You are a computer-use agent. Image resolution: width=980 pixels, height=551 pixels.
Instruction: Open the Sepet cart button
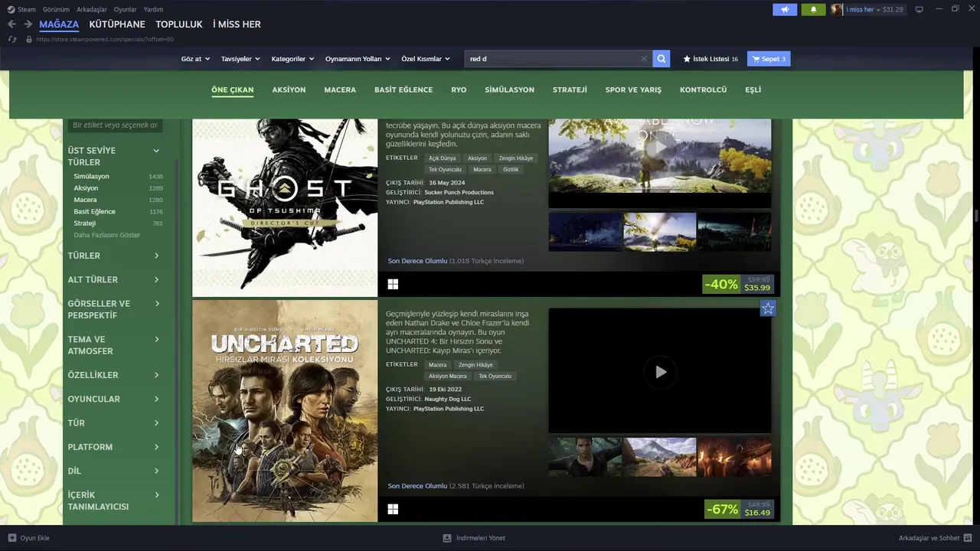(769, 59)
